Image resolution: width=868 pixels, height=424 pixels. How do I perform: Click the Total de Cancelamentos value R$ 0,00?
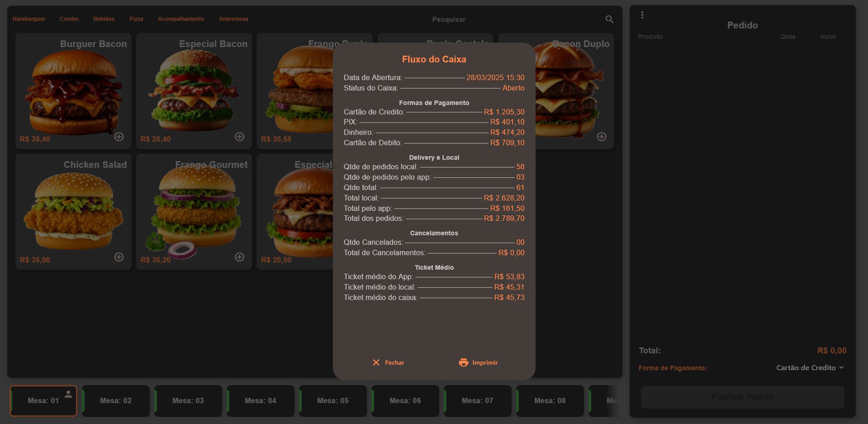(x=512, y=252)
